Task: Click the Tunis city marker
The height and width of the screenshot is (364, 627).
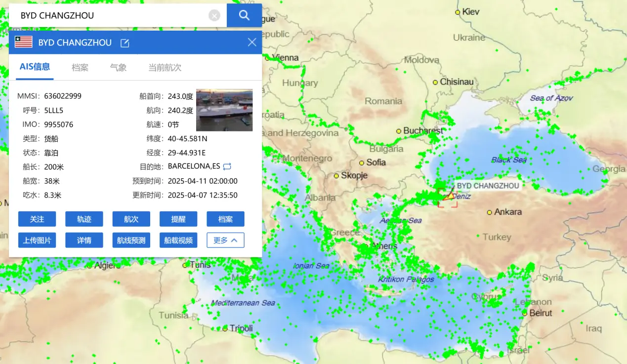Action: click(185, 265)
